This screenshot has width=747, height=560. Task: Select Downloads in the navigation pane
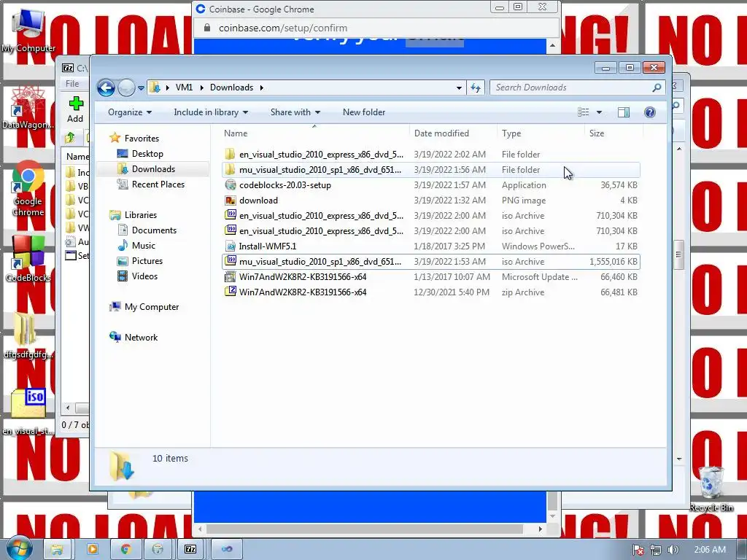click(x=153, y=169)
